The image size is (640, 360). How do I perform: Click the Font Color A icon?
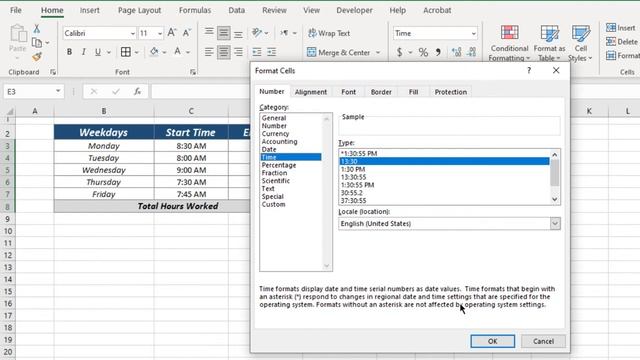pos(178,52)
